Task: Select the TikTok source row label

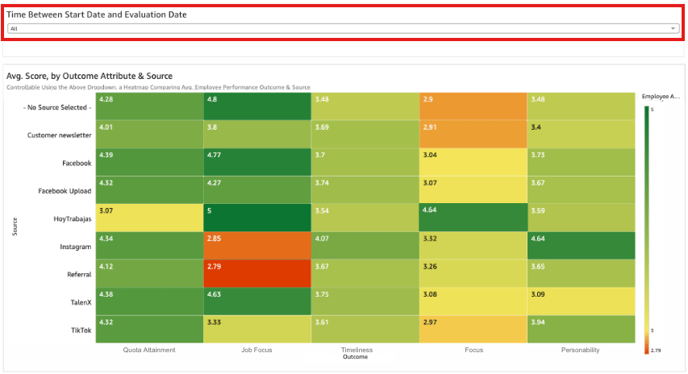Action: pos(81,330)
